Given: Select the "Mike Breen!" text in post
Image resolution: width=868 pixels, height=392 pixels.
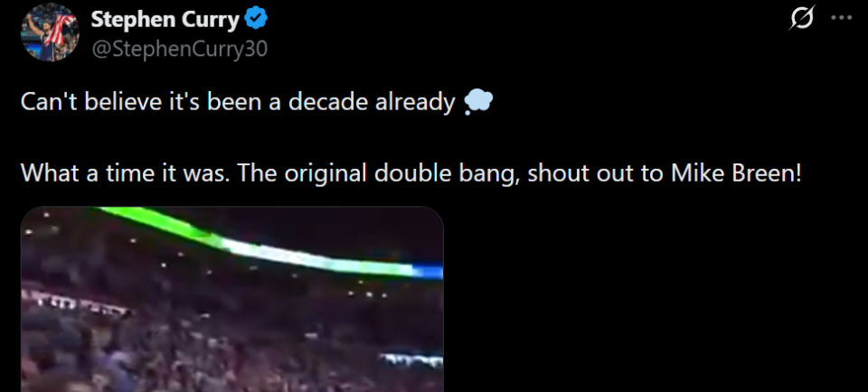Looking at the screenshot, I should (736, 173).
